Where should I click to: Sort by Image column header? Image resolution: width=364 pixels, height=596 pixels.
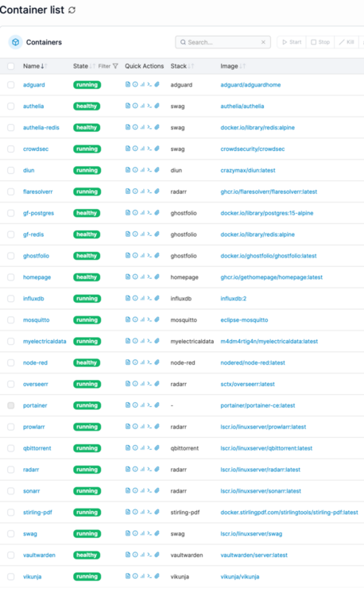coord(233,66)
